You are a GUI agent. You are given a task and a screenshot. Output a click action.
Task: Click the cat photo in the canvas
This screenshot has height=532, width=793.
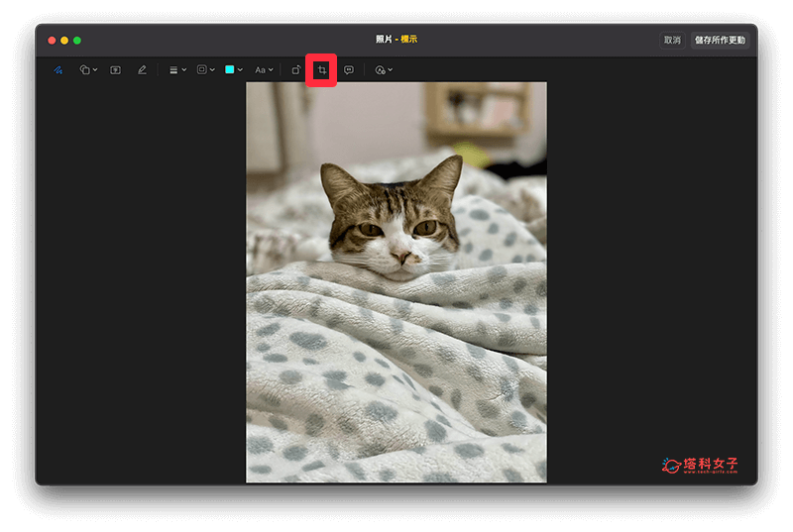coord(396,282)
